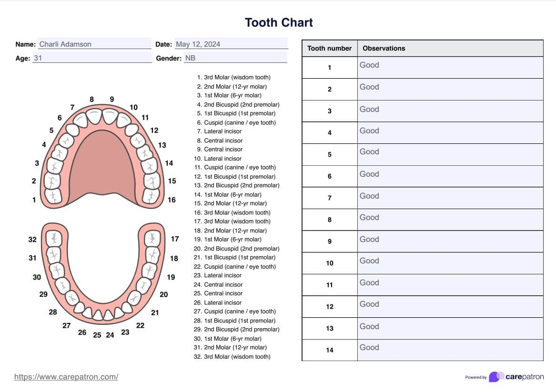This screenshot has height=392, width=556.
Task: Select the upper central incisor labeled 9
Action: (111, 117)
